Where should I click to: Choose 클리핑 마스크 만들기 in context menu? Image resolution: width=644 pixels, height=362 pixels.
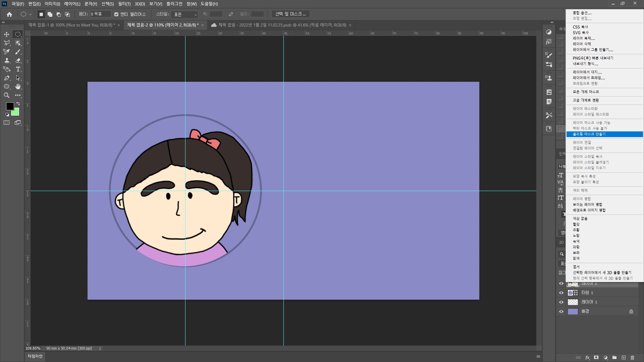click(x=589, y=134)
